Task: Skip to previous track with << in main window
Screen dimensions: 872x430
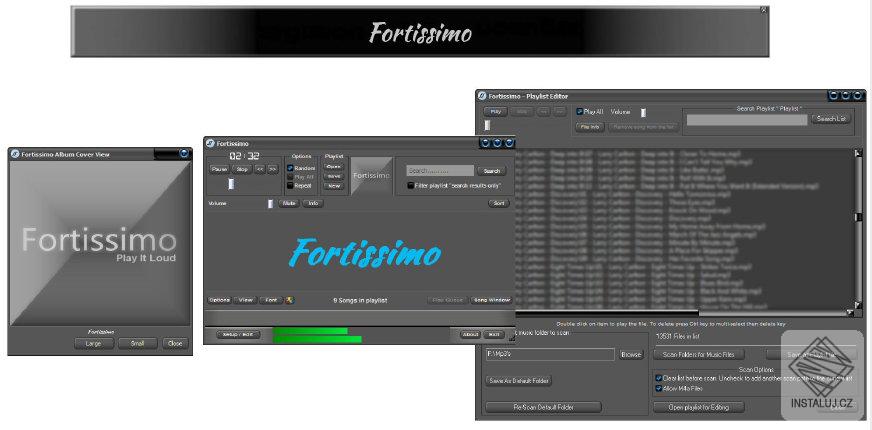Action: [x=260, y=169]
